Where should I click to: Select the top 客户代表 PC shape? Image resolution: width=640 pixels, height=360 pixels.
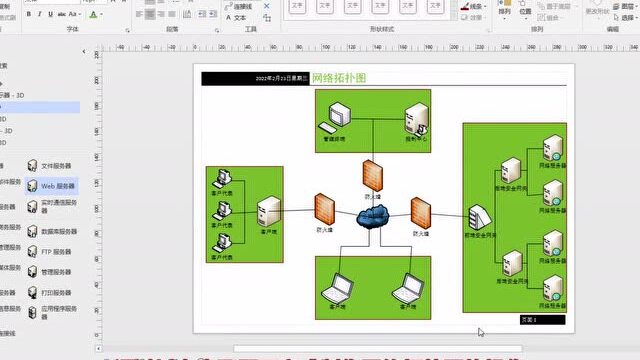(222, 179)
